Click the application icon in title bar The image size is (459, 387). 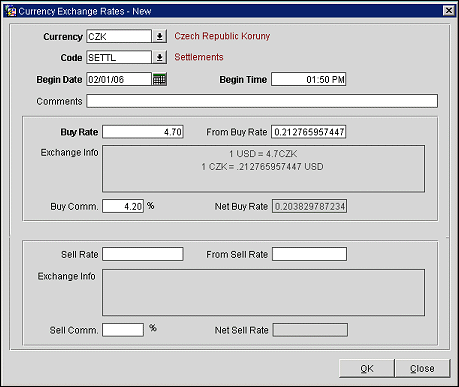coord(11,11)
